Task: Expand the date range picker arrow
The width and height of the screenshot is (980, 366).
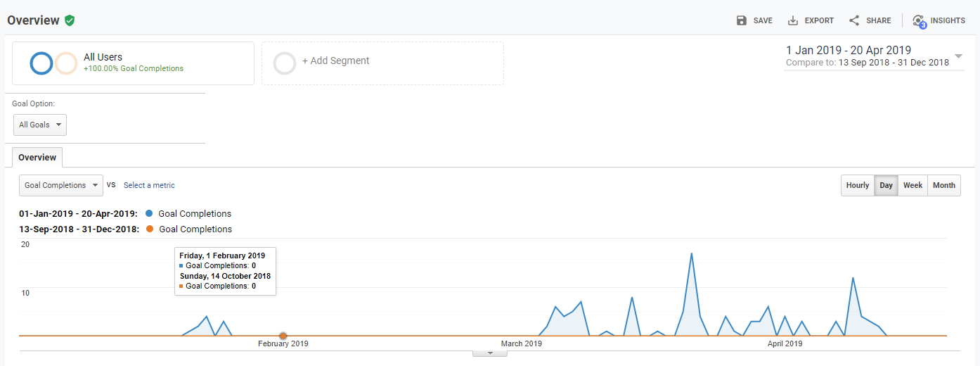Action: [x=959, y=56]
